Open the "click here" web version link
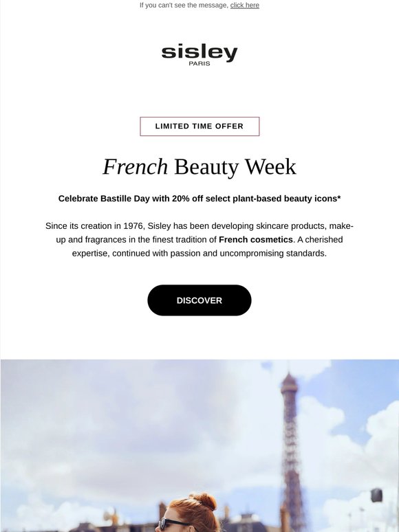Screen dimensions: 399x532 (x=244, y=5)
